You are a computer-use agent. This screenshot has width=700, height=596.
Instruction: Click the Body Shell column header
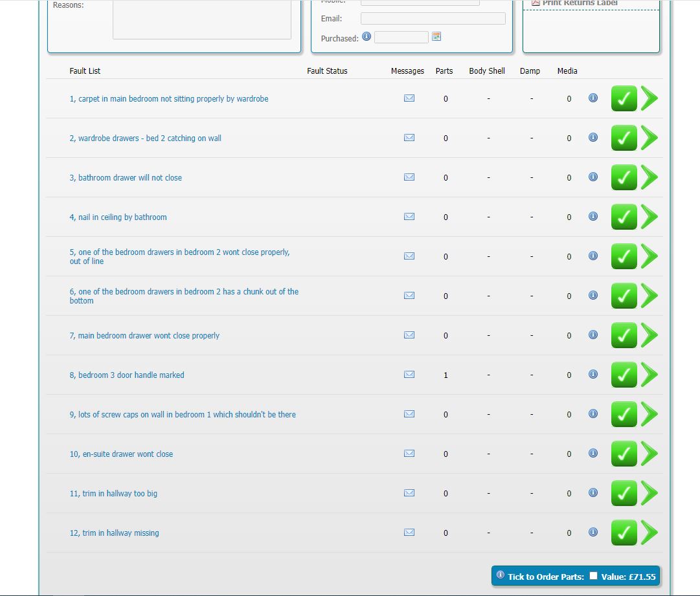point(487,71)
